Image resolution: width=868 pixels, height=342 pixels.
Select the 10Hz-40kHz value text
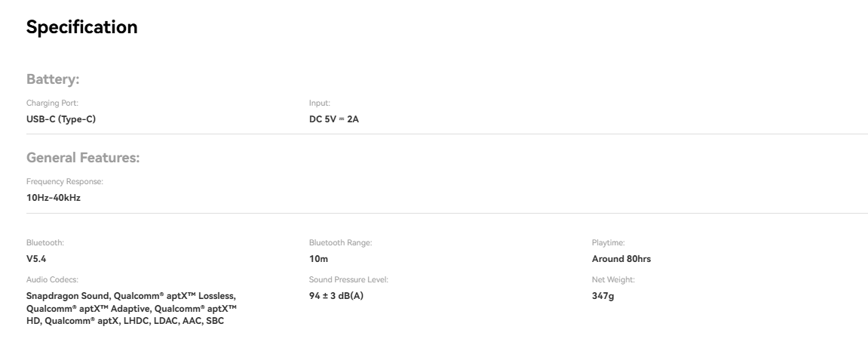pyautogui.click(x=54, y=197)
